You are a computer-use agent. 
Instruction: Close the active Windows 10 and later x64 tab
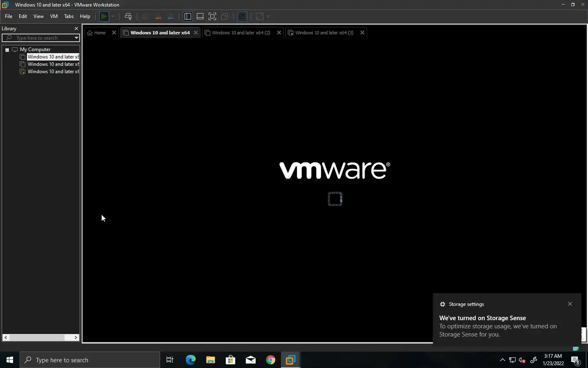point(196,33)
